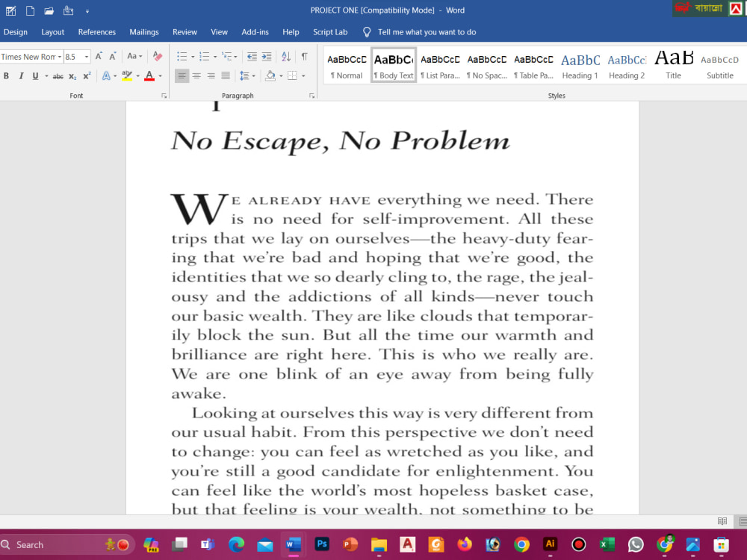The image size is (747, 560).
Task: Click the Windows taskbar Search box
Action: click(x=66, y=544)
